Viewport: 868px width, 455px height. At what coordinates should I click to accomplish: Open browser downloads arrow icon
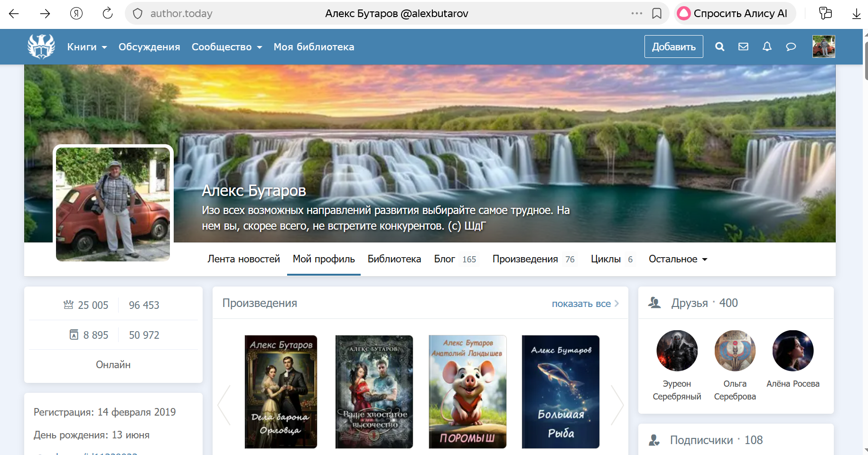[856, 13]
